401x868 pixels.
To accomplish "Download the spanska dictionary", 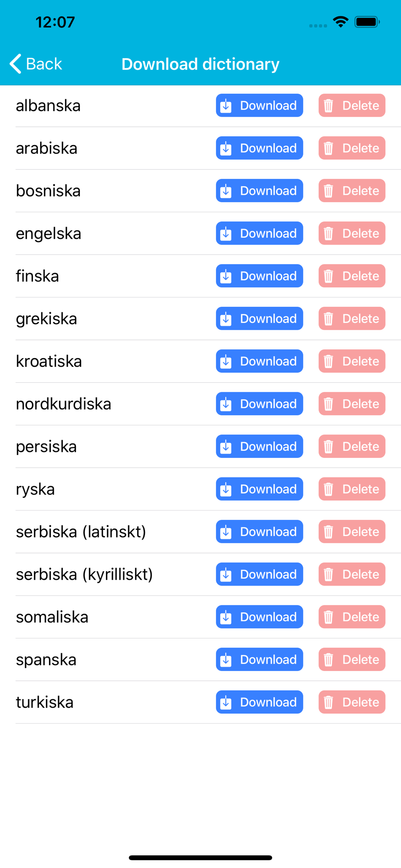I will click(x=260, y=659).
